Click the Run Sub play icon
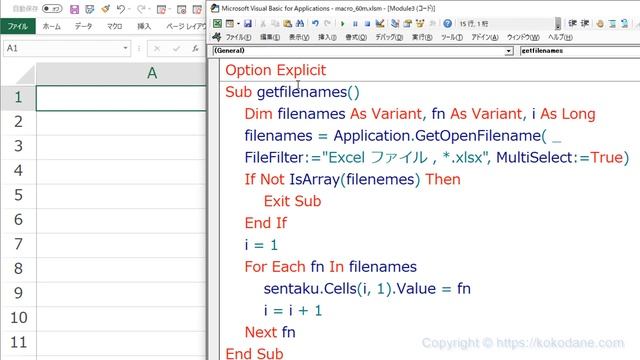This screenshot has width=640, height=360. click(343, 24)
